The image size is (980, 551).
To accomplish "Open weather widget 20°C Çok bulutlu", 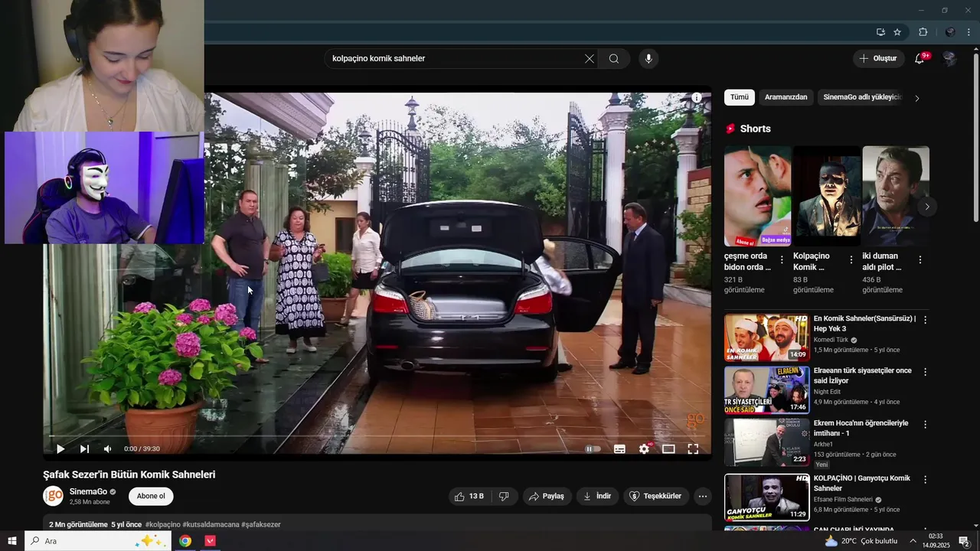I will click(861, 541).
